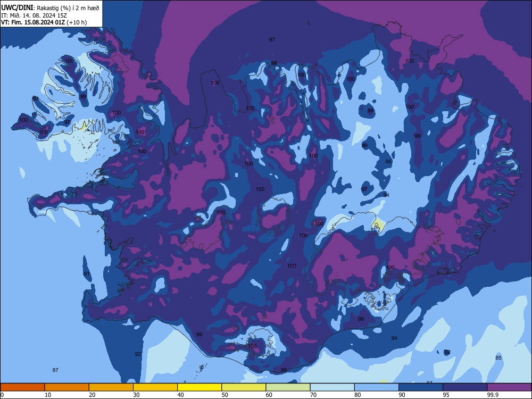Select the navy 95–99.9 legend swatch
Screen dimensions: 532x399
tap(465, 387)
